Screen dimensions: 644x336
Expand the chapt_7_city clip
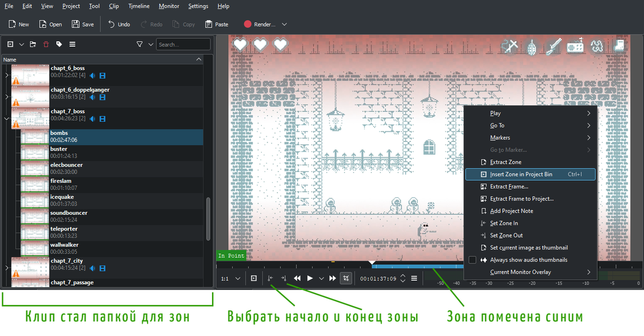pos(6,267)
